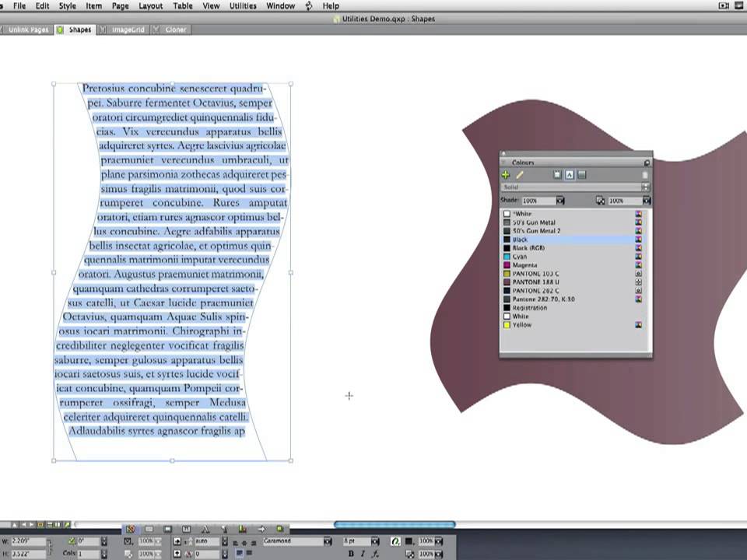Apply italic with the I icon
This screenshot has width=747, height=560.
tap(363, 553)
